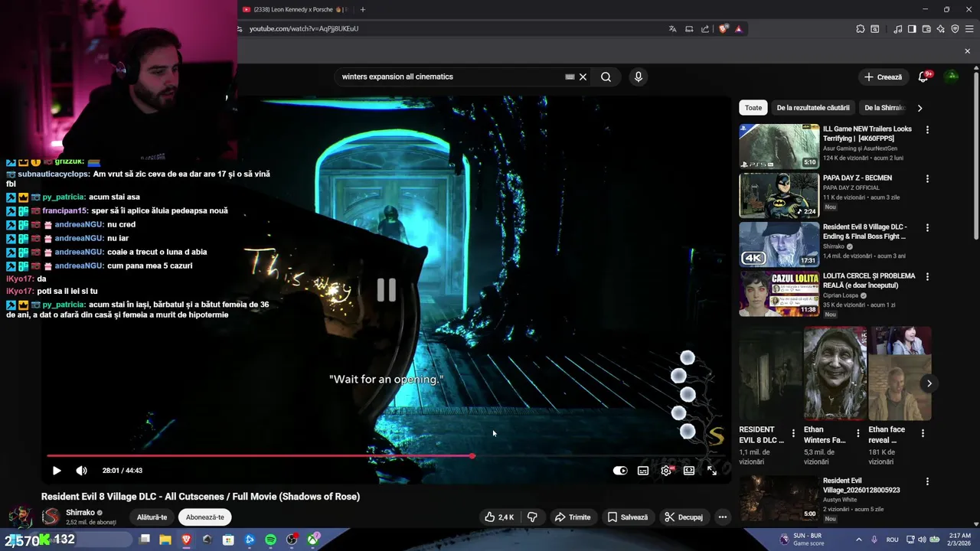Click the search magnifier button

[x=606, y=77]
